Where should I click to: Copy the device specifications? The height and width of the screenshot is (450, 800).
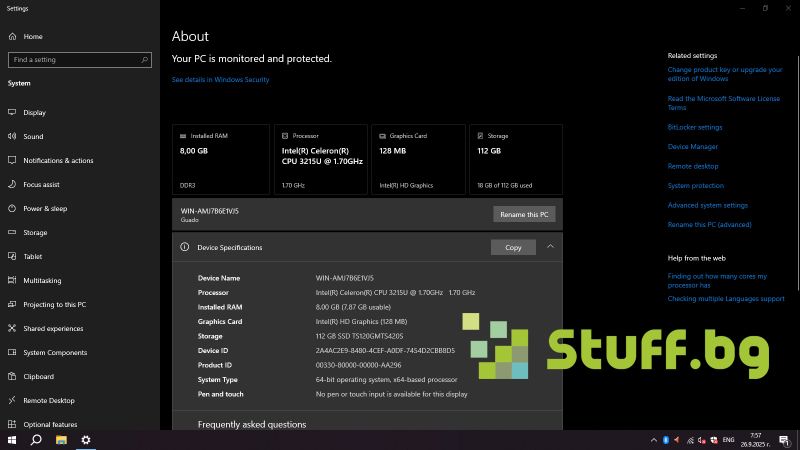tap(513, 247)
